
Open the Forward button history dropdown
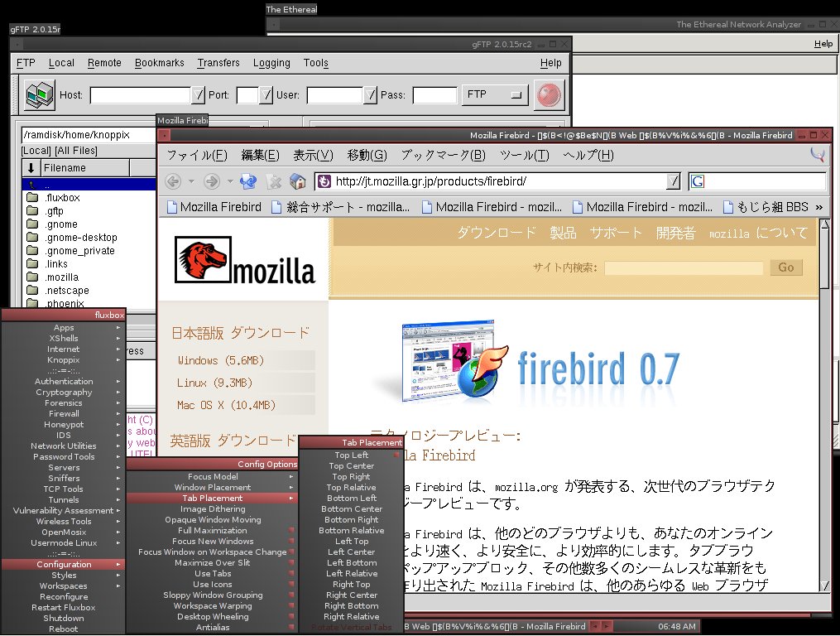pyautogui.click(x=230, y=181)
